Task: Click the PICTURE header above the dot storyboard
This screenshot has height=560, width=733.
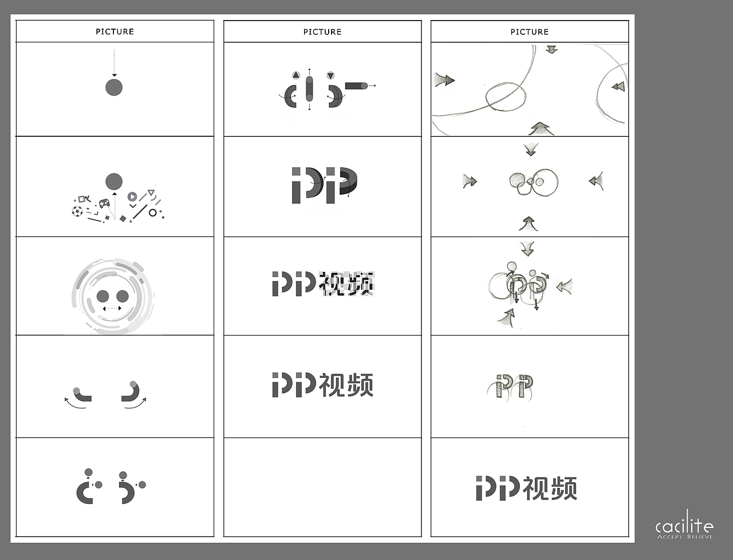Action: (x=115, y=31)
